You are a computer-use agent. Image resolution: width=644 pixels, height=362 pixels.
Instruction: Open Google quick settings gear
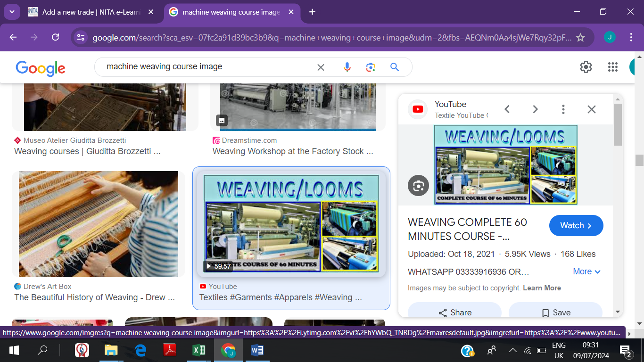tap(586, 67)
